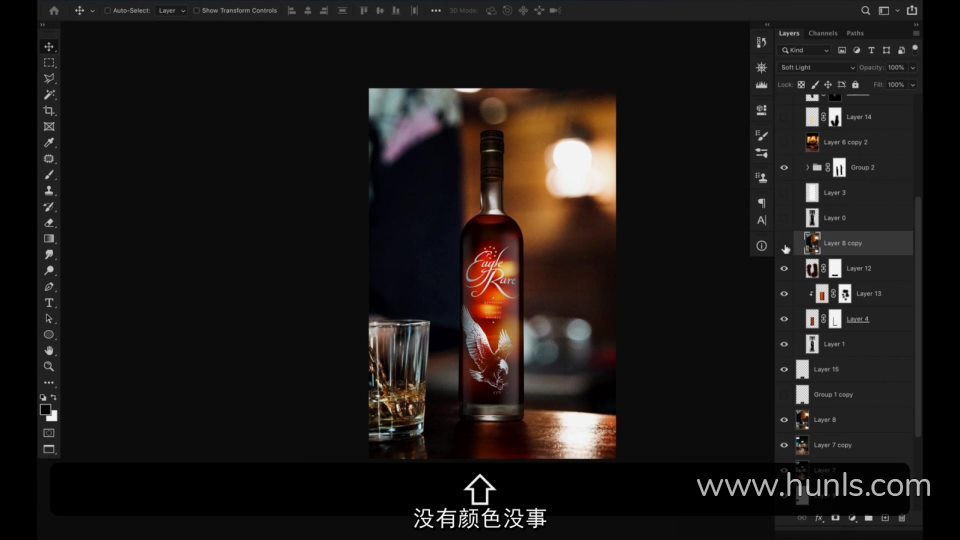
Task: Open the Fill slider dropdown arrow
Action: 912,84
